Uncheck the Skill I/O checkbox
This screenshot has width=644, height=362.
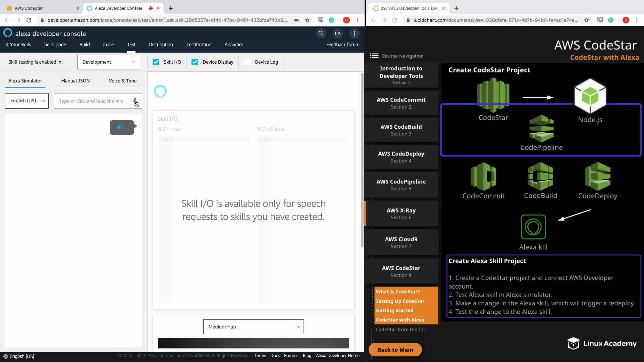click(x=156, y=62)
